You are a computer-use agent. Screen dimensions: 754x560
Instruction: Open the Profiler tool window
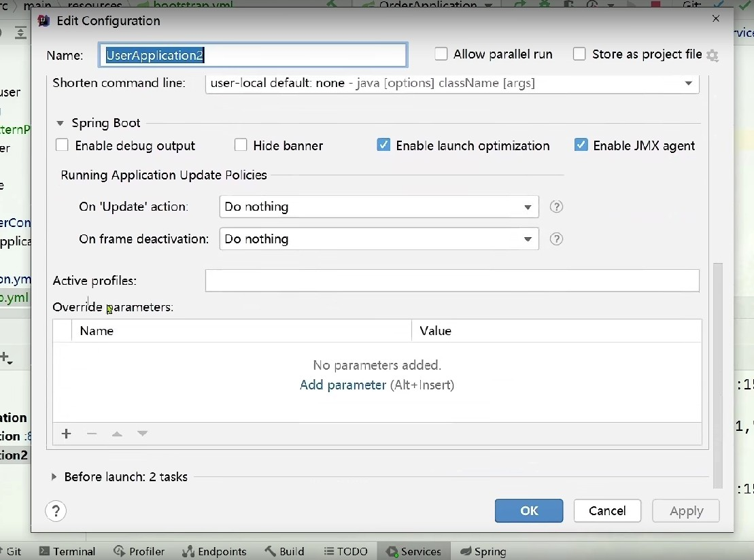pos(139,551)
